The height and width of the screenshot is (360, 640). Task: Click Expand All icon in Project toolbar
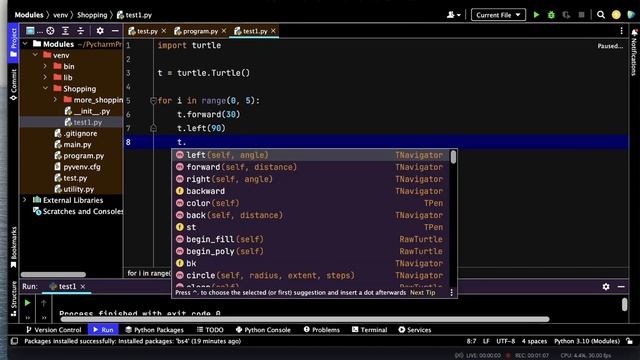(x=65, y=31)
